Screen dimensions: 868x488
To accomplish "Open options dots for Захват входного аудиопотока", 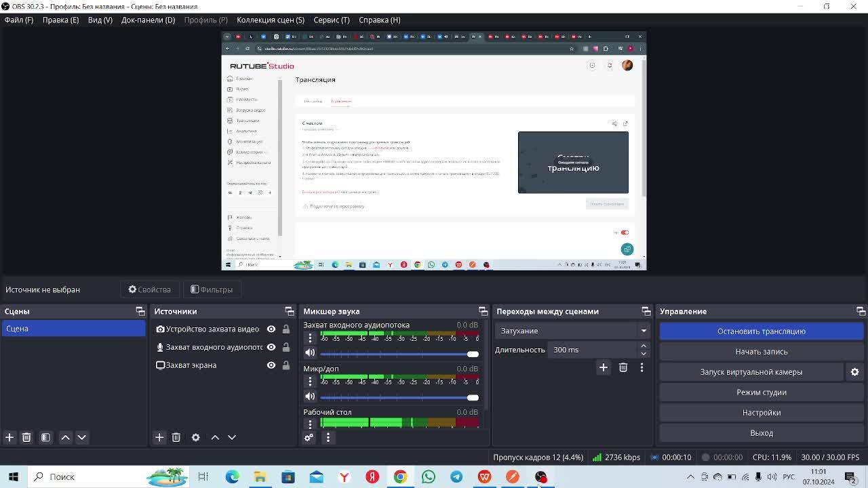I will point(310,338).
